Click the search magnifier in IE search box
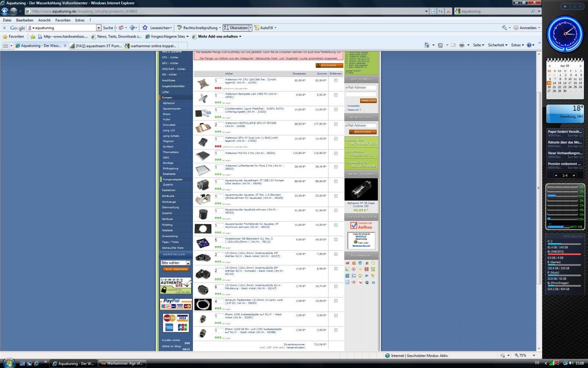The image size is (588, 368). 533,11
